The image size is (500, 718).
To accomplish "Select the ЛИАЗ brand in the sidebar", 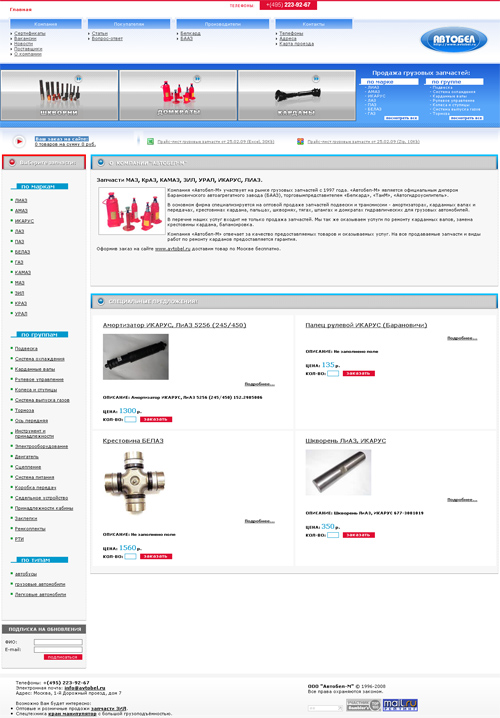I will click(21, 201).
